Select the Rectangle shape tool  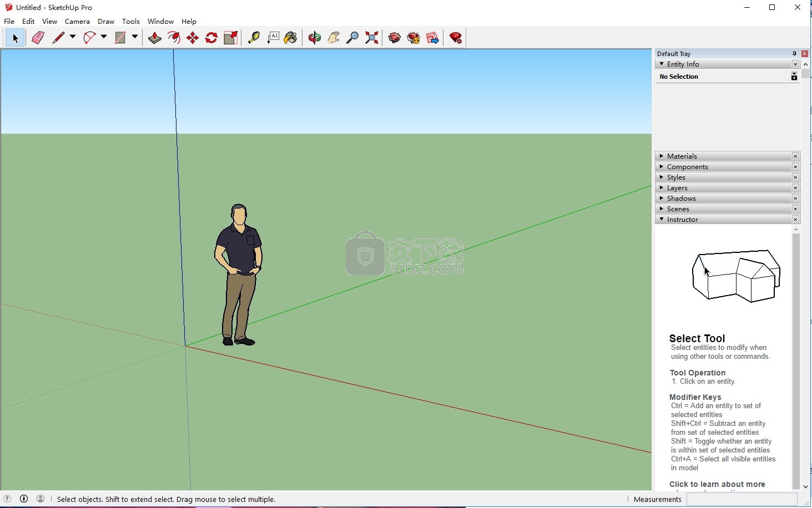(120, 38)
